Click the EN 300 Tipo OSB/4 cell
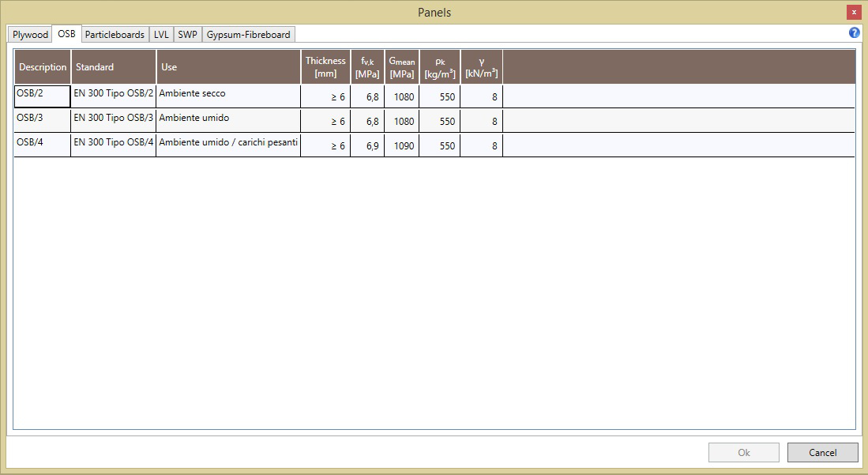 click(x=114, y=145)
